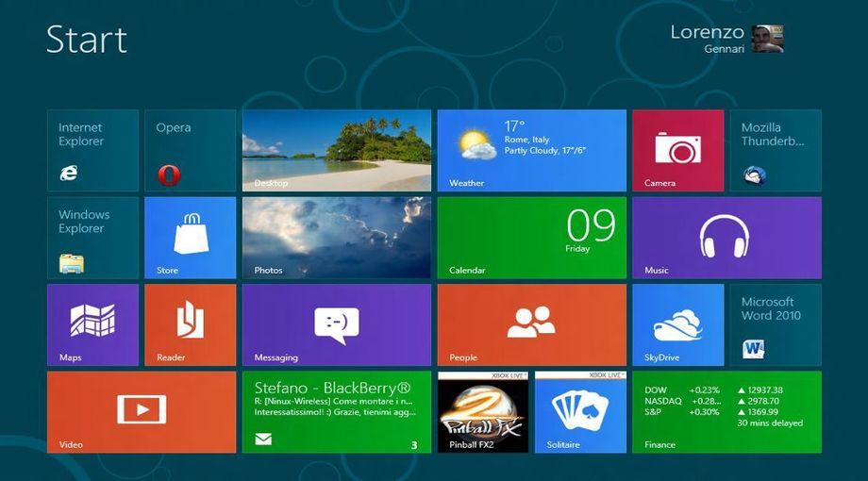
Task: Launch the Solitaire game tile
Action: 580,412
